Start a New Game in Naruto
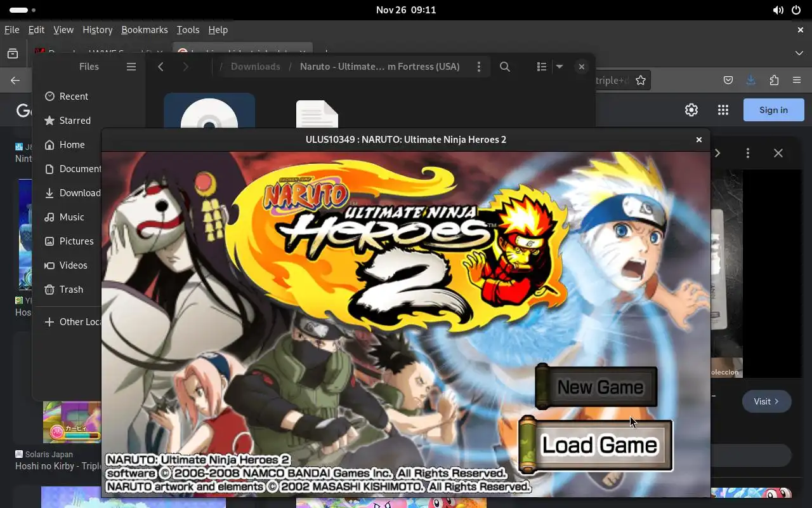Viewport: 812px width, 508px height. click(x=596, y=387)
